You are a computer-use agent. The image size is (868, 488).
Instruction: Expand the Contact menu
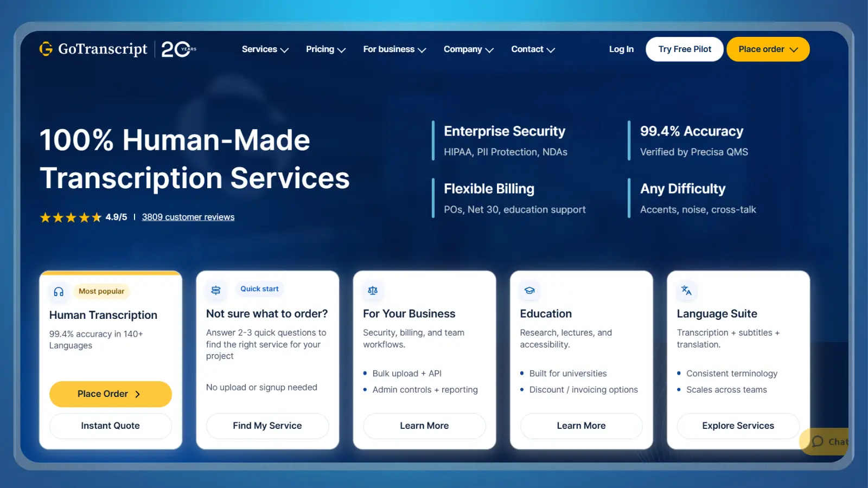[533, 49]
